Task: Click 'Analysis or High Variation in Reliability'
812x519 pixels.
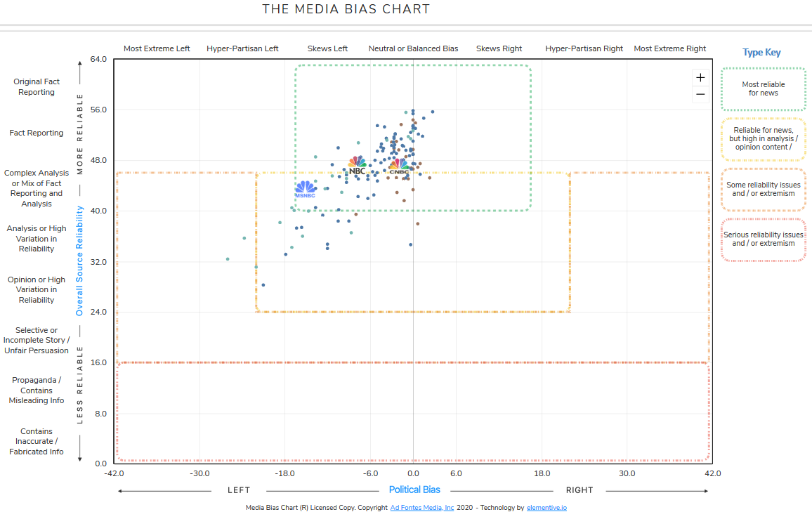Action: coord(37,239)
